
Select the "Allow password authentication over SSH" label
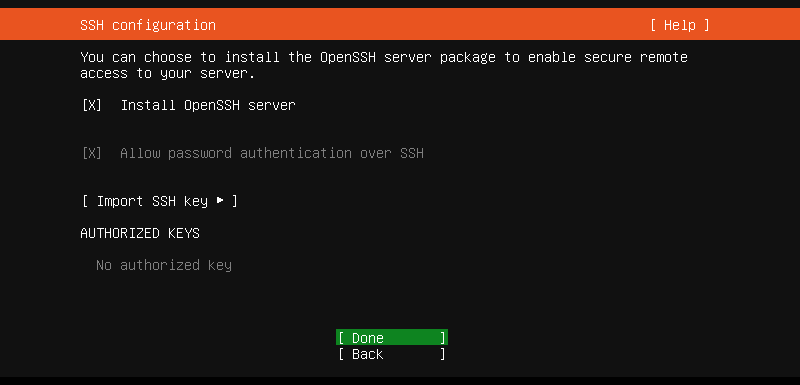[x=272, y=153]
